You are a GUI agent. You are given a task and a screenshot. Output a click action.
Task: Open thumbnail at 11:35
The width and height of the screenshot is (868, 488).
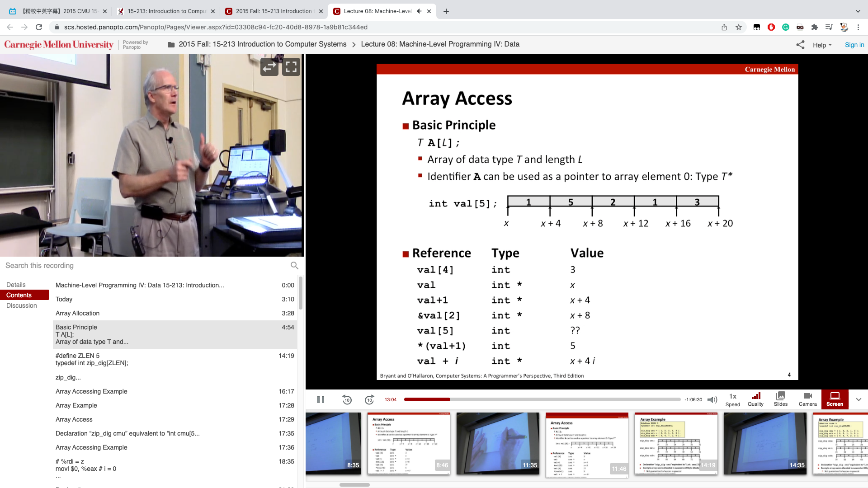click(x=498, y=443)
